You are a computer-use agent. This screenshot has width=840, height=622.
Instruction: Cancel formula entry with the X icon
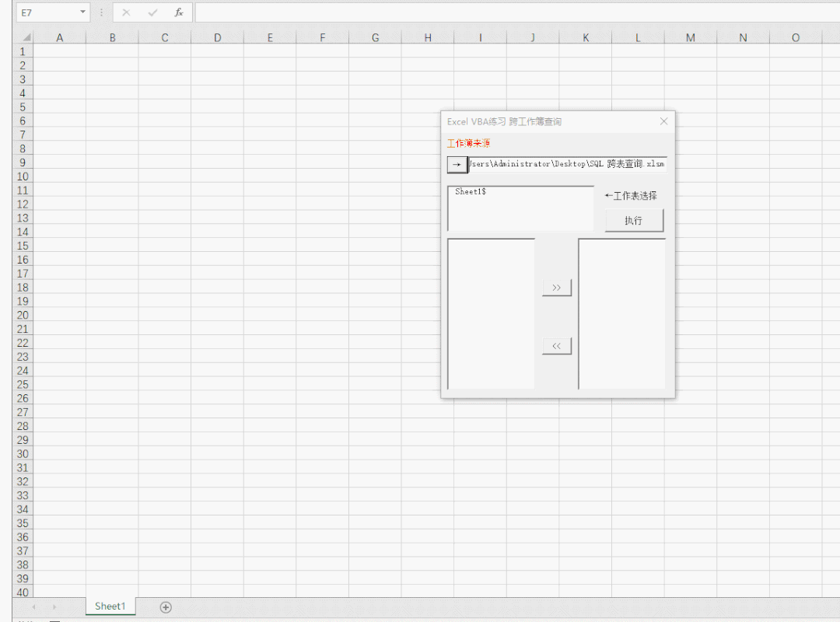[x=126, y=12]
